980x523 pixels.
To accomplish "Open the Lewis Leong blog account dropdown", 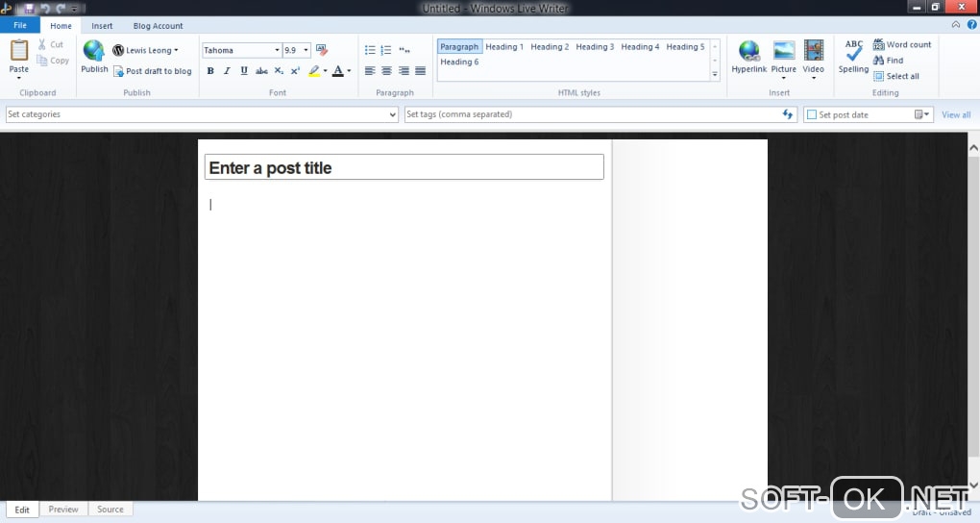I will tap(146, 50).
